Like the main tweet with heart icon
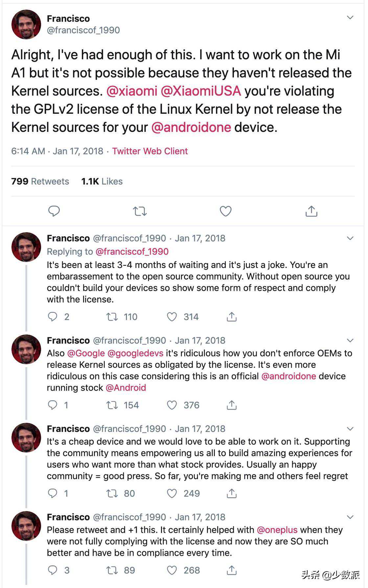This screenshot has height=588, width=368. tap(225, 211)
